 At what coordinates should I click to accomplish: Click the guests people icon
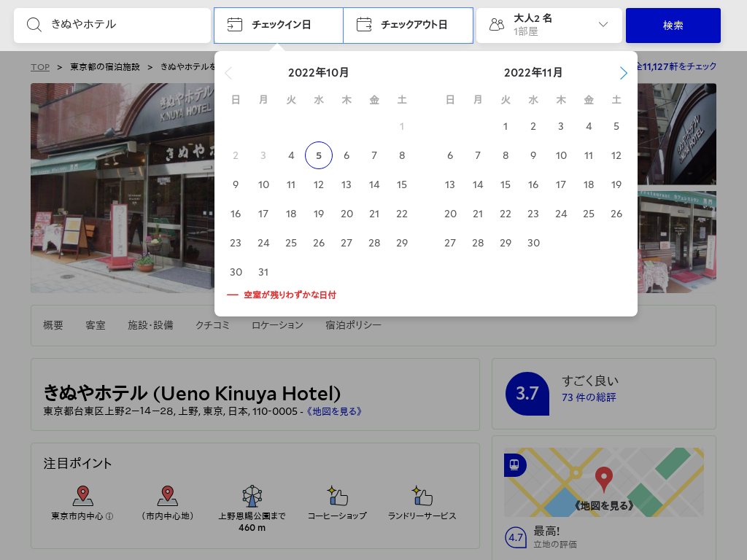tap(497, 25)
